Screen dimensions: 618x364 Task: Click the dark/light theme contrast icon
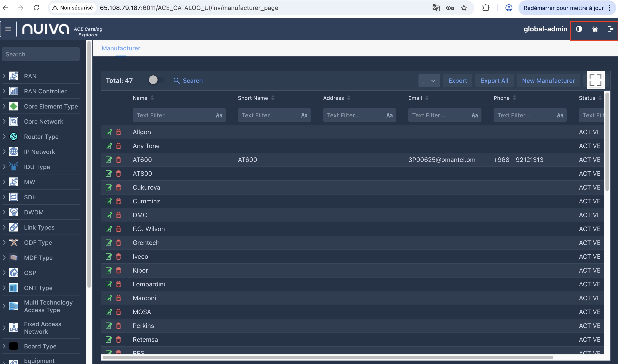pos(579,29)
